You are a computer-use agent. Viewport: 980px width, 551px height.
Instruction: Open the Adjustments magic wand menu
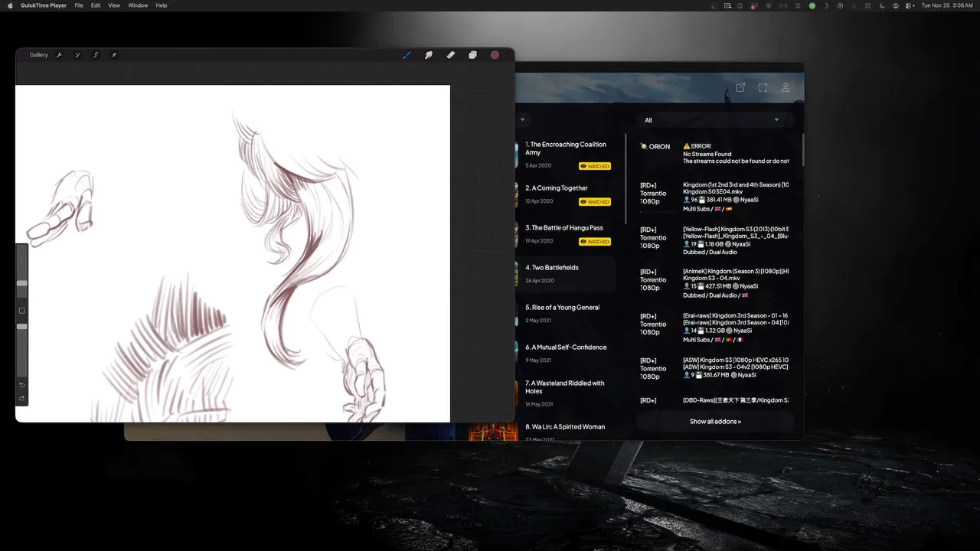pyautogui.click(x=77, y=55)
